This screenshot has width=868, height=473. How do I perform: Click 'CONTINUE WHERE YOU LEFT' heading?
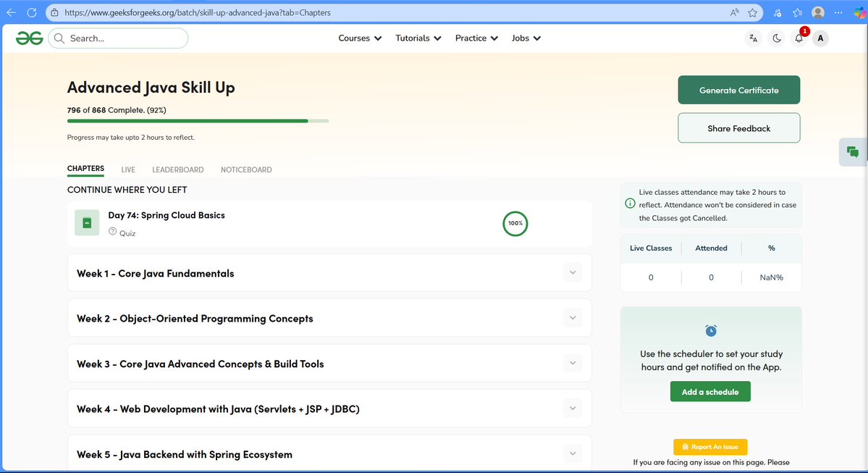click(127, 190)
